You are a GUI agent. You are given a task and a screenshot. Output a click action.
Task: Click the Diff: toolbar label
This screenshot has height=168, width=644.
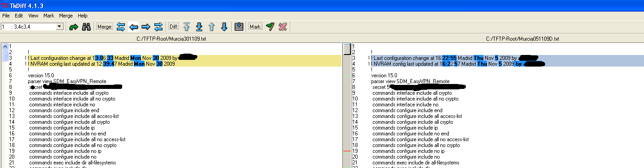(x=173, y=27)
